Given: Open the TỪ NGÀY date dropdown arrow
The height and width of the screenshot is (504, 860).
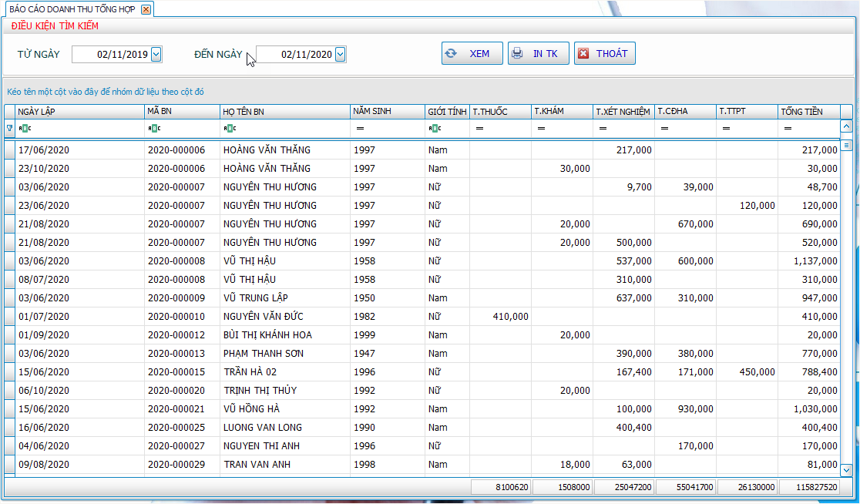Looking at the screenshot, I should [156, 54].
